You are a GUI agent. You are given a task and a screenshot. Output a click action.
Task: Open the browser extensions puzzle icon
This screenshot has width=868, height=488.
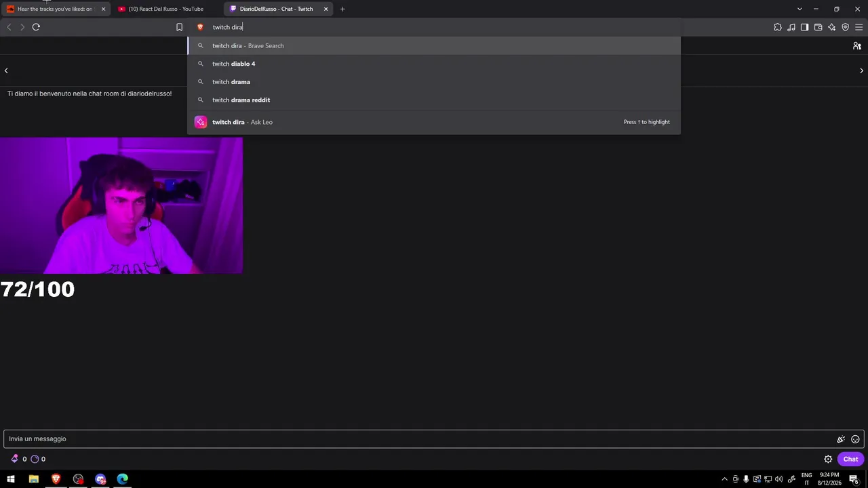tap(778, 27)
